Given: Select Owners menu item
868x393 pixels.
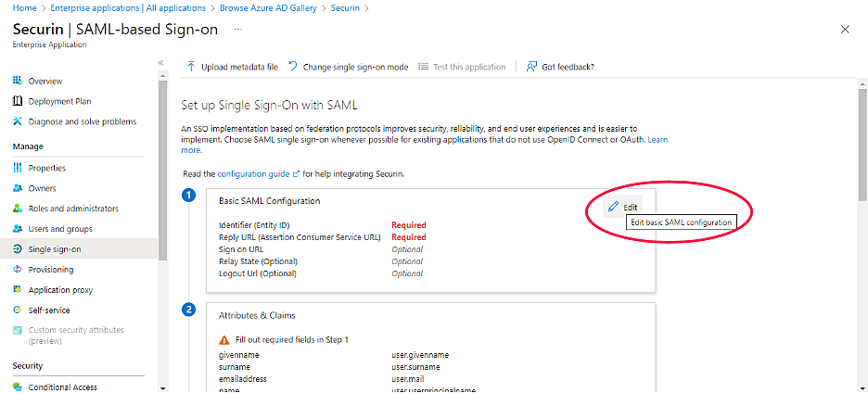Looking at the screenshot, I should 42,188.
